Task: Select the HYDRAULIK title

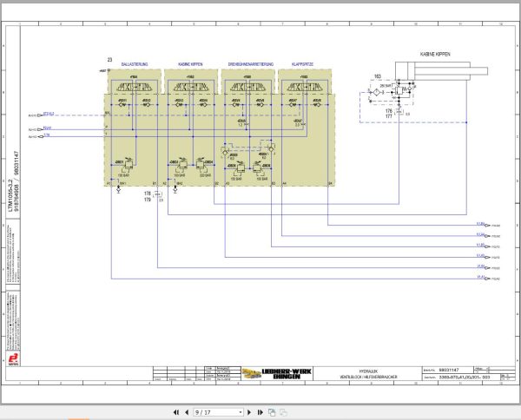Action: click(368, 371)
